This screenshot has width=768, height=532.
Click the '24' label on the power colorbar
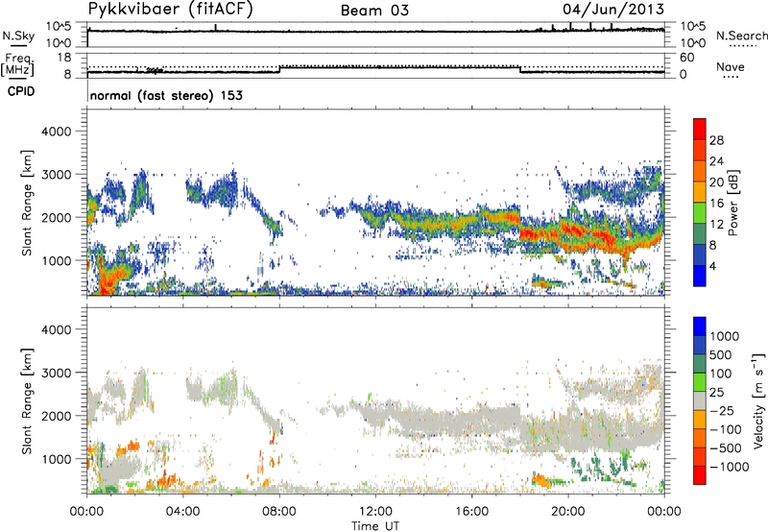[716, 161]
